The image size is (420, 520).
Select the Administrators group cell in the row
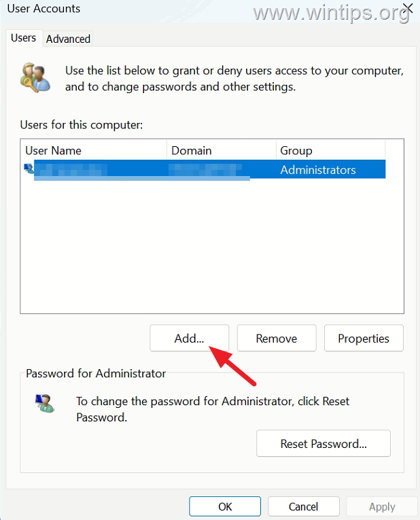[x=318, y=170]
